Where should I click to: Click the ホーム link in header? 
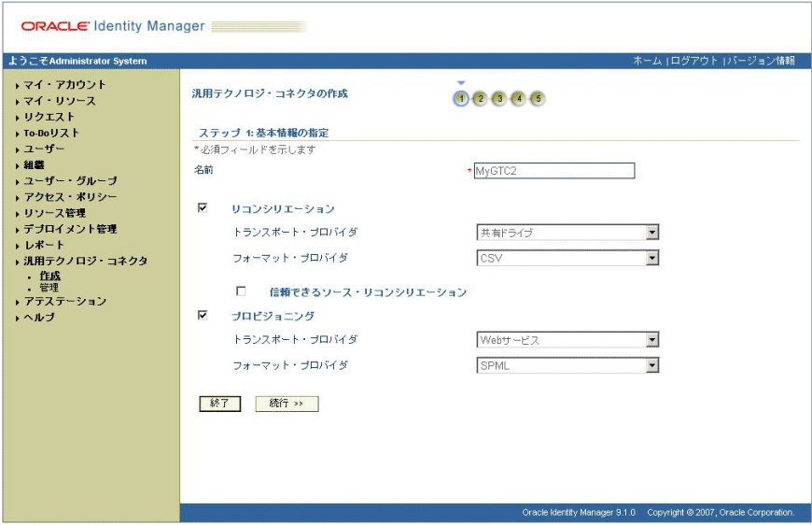point(648,61)
